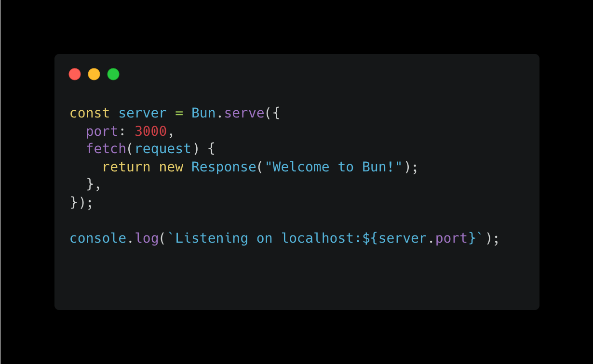The height and width of the screenshot is (364, 593).
Task: Click 'server' in the const declaration line
Action: click(143, 113)
